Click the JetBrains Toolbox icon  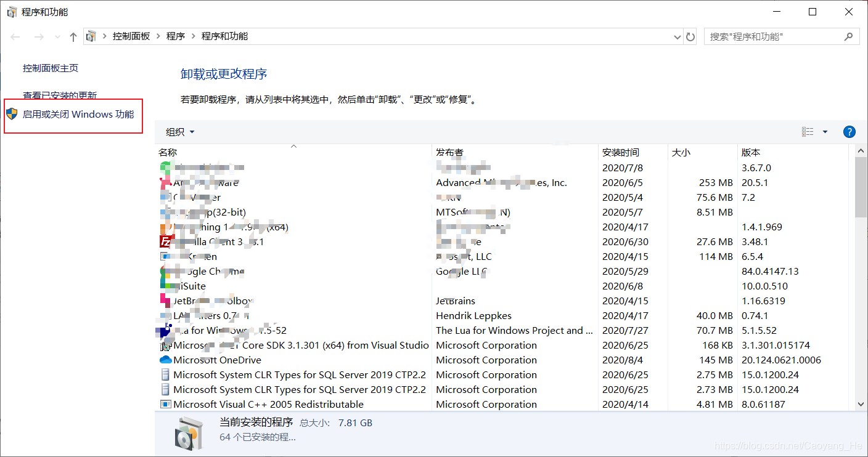pos(165,301)
